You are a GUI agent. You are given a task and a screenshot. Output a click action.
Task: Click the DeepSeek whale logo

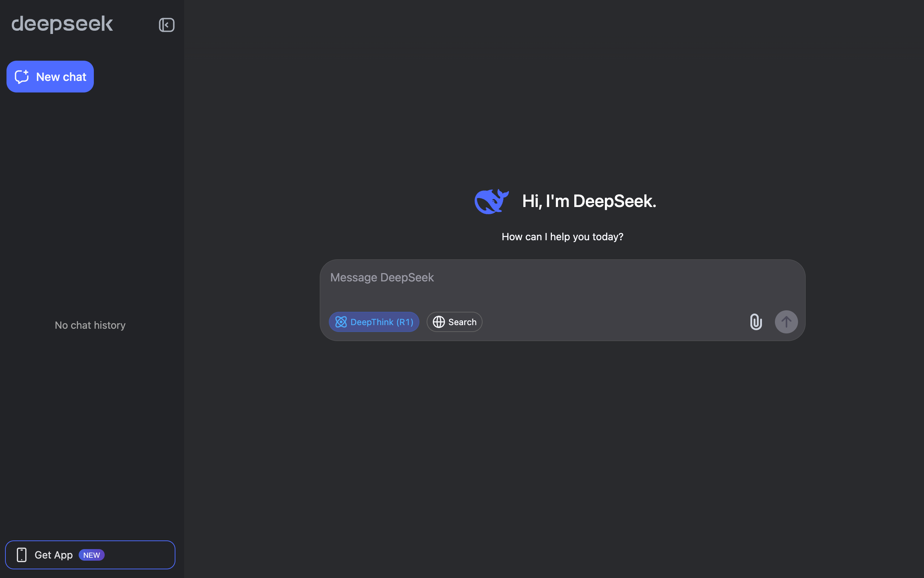tap(491, 202)
